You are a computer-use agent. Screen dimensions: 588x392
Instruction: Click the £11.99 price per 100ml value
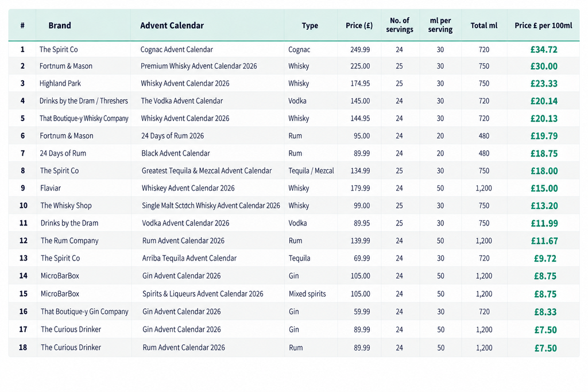pyautogui.click(x=544, y=223)
